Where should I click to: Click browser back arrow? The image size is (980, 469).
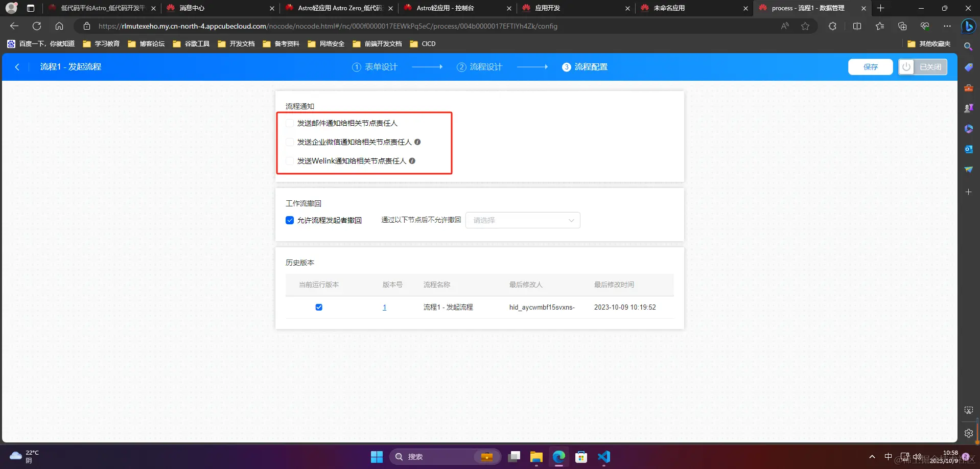pyautogui.click(x=14, y=26)
